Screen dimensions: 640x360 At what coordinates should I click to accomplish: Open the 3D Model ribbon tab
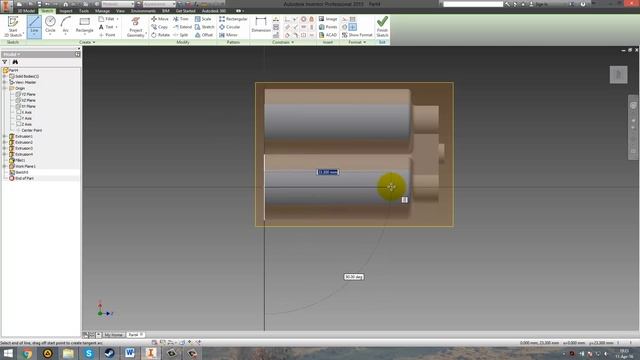(x=26, y=11)
